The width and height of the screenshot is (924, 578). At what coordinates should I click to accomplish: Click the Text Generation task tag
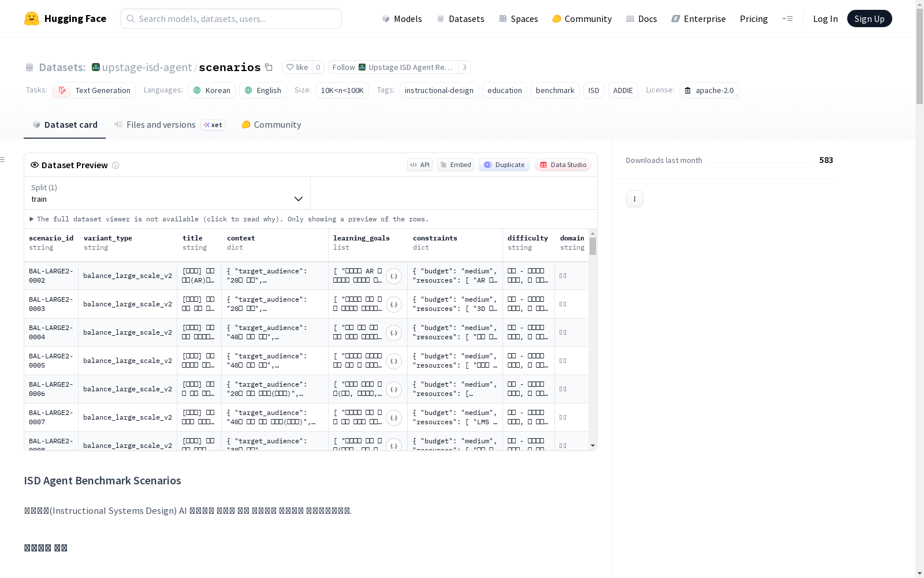pyautogui.click(x=94, y=90)
